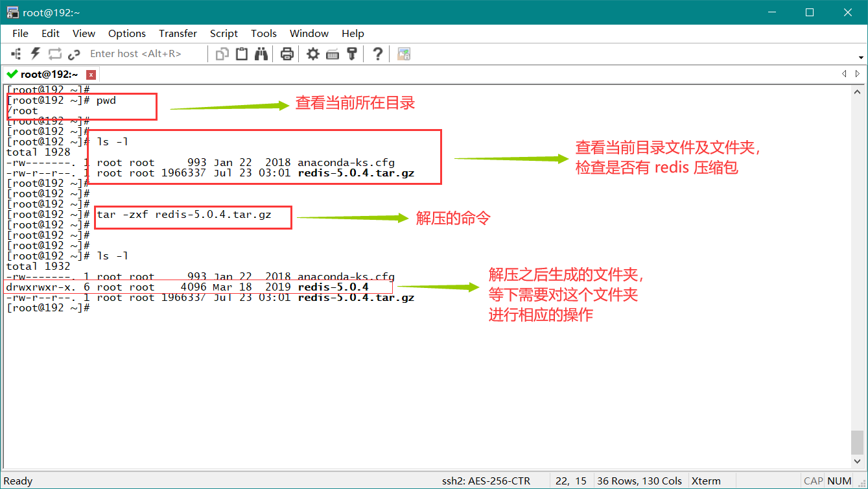The height and width of the screenshot is (489, 868).
Task: Open the Session Manager icon
Action: pyautogui.click(x=17, y=54)
